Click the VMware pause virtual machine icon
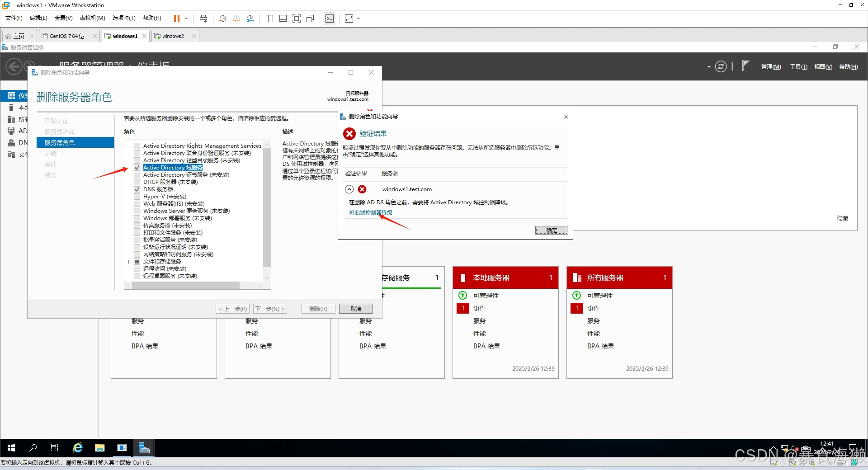The image size is (868, 470). [x=176, y=19]
